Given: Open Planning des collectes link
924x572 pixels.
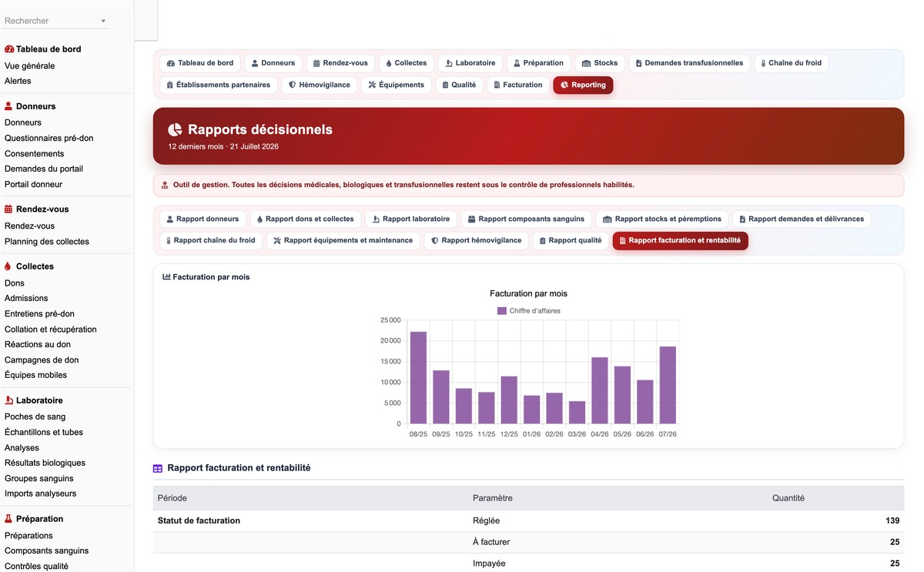Looking at the screenshot, I should (47, 242).
